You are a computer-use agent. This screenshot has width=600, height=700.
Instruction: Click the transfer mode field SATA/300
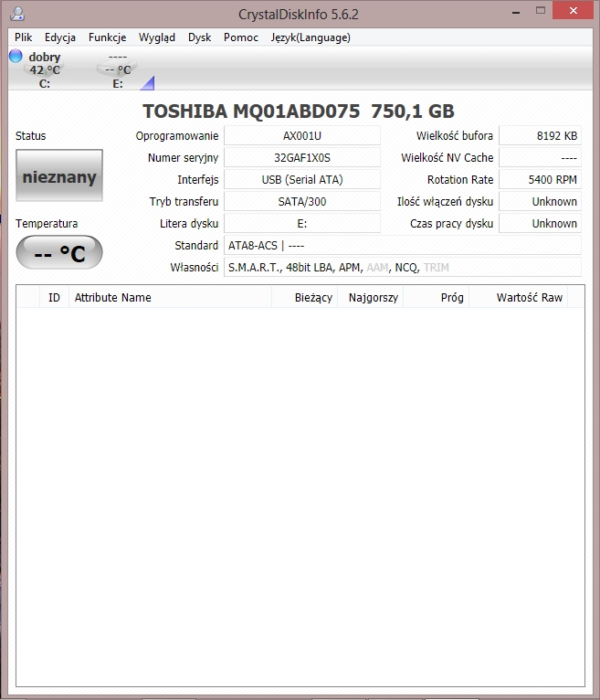coord(302,201)
